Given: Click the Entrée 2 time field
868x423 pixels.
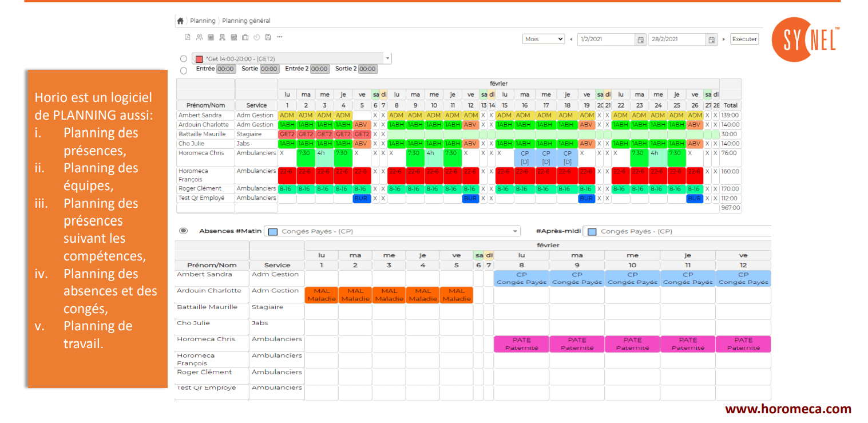Looking at the screenshot, I should (319, 69).
